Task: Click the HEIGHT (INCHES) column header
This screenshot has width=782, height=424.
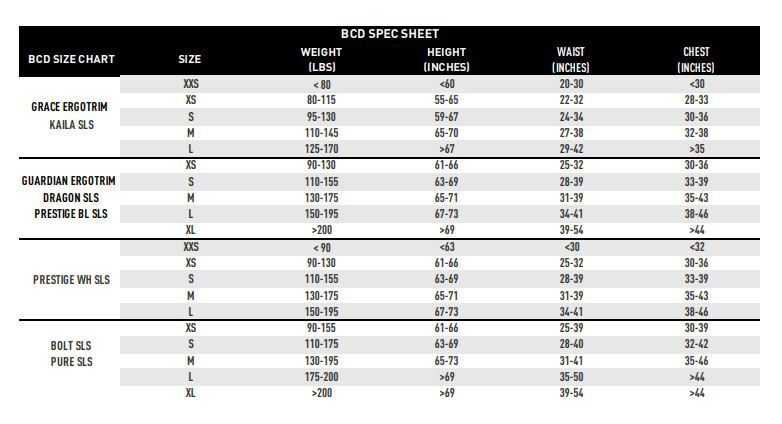Action: click(x=446, y=59)
